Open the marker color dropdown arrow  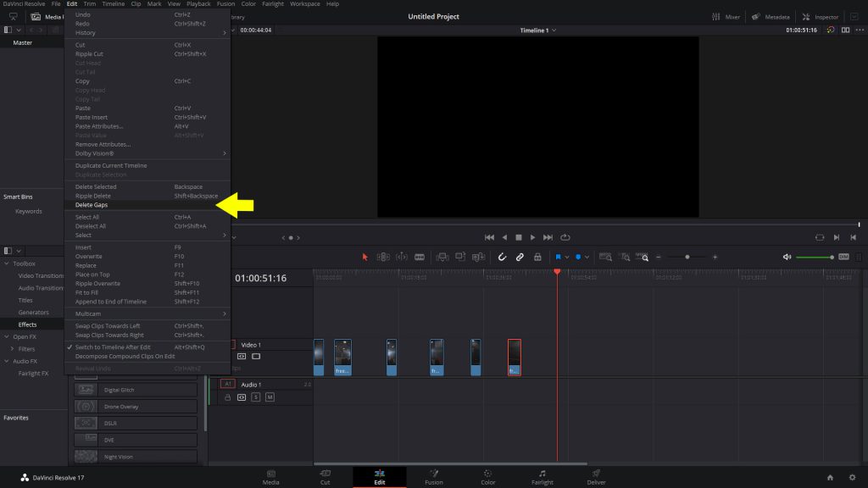point(587,258)
